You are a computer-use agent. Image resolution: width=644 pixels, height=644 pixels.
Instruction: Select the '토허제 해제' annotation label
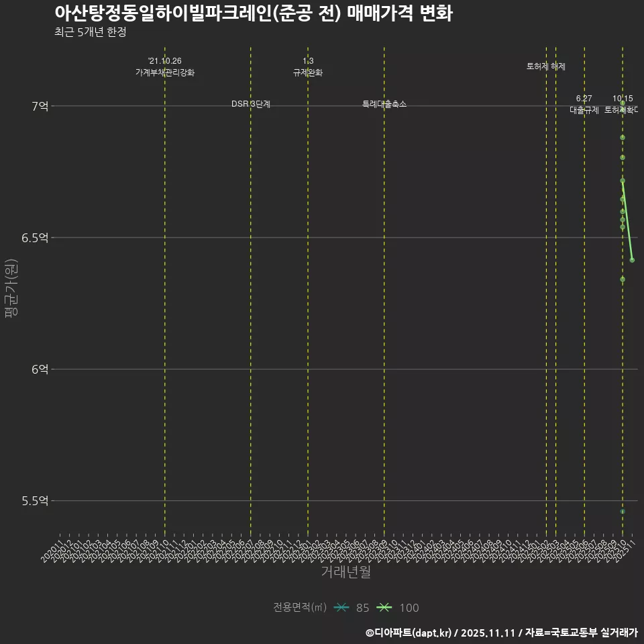(547, 65)
